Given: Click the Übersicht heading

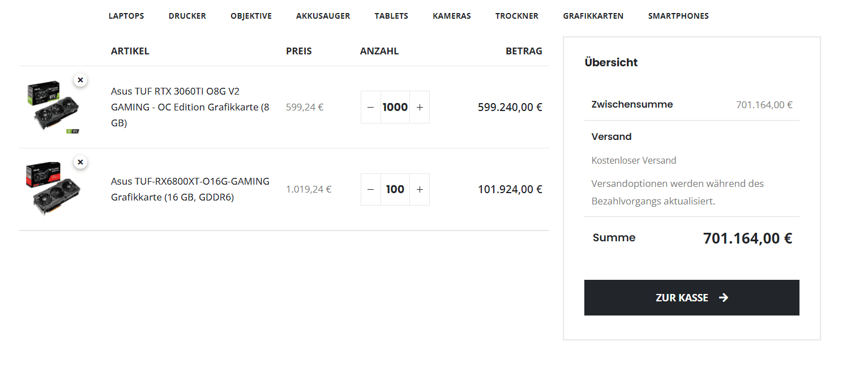Looking at the screenshot, I should click(x=611, y=62).
